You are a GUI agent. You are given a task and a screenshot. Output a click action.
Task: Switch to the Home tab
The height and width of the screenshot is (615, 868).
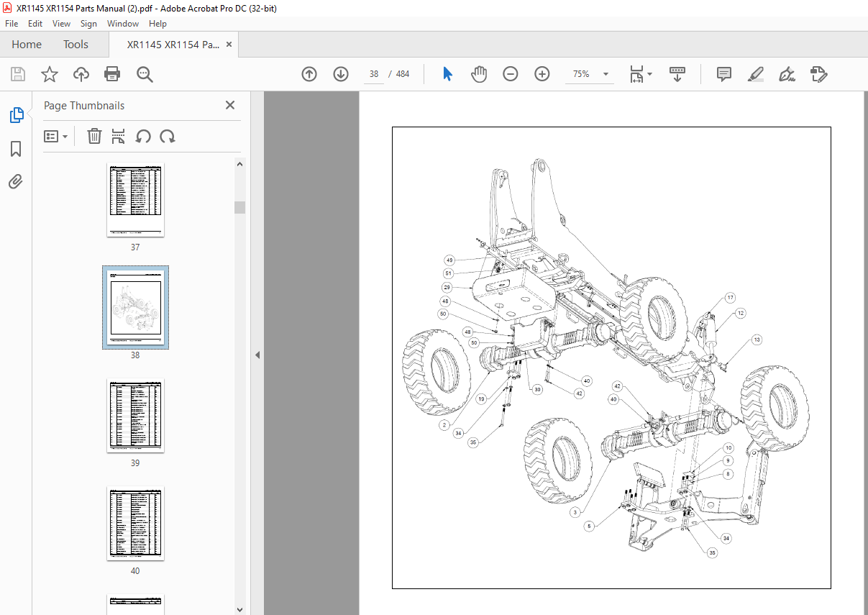pyautogui.click(x=27, y=45)
